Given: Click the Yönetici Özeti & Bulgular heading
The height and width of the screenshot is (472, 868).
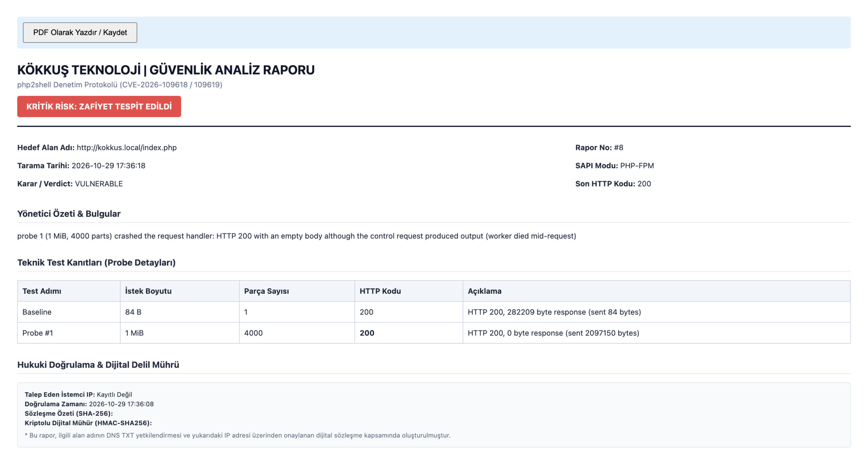Looking at the screenshot, I should click(69, 214).
